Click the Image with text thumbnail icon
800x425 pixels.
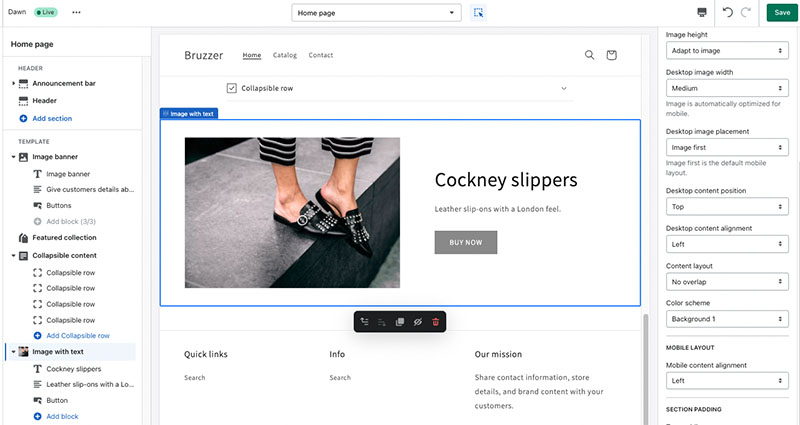tap(23, 352)
